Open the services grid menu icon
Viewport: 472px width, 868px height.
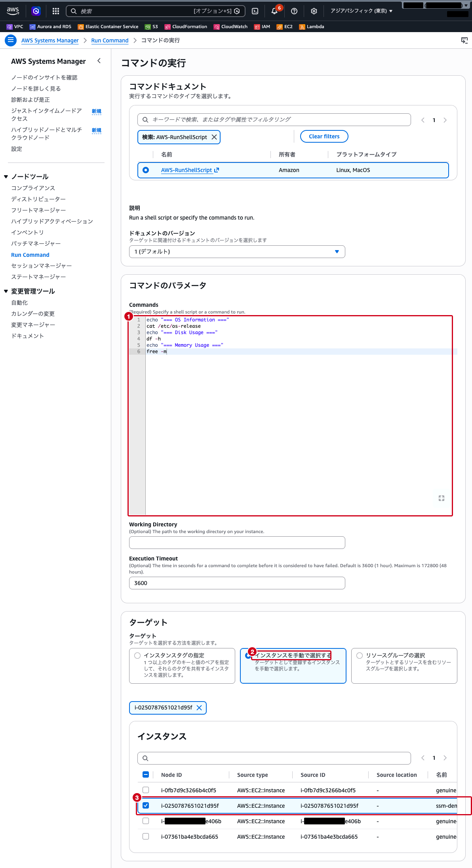[56, 11]
